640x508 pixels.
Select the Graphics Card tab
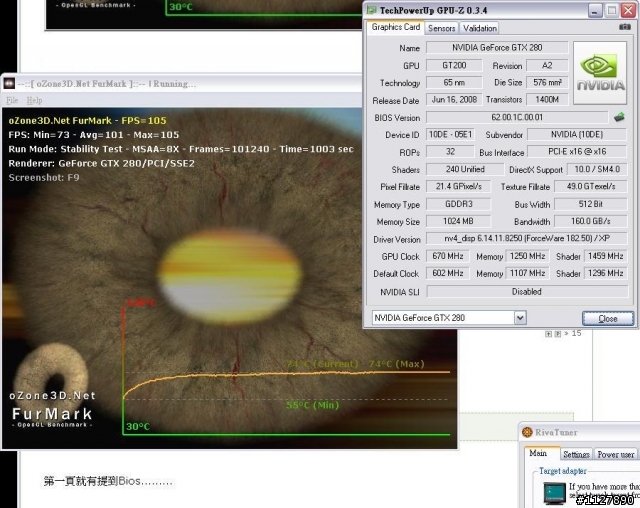point(396,27)
